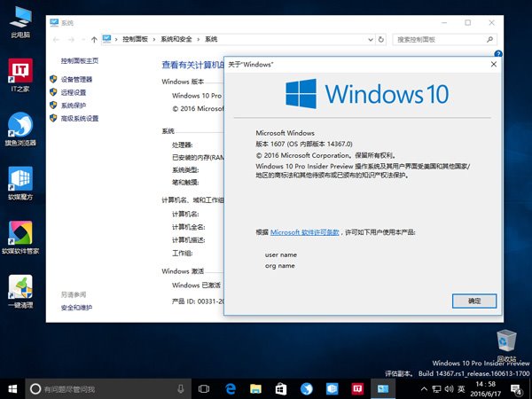The image size is (532, 399).
Task: Open the IT之家 taskbar icon
Action: tap(357, 389)
